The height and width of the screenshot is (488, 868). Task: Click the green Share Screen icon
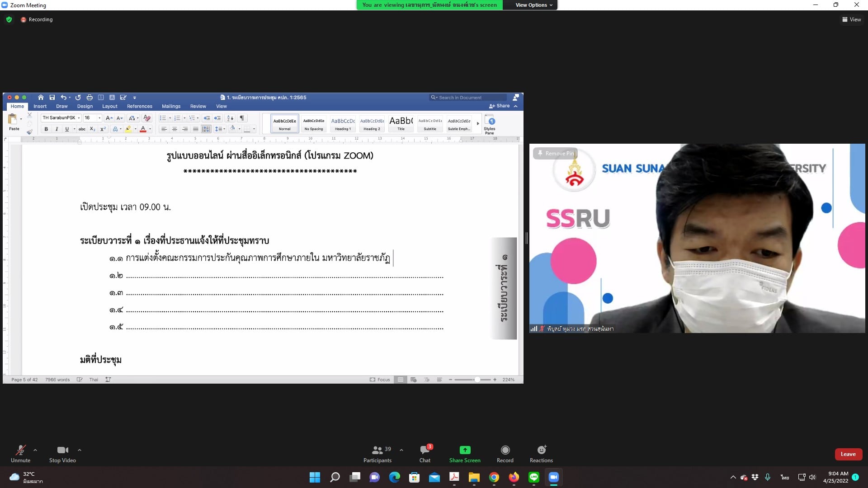tap(465, 450)
